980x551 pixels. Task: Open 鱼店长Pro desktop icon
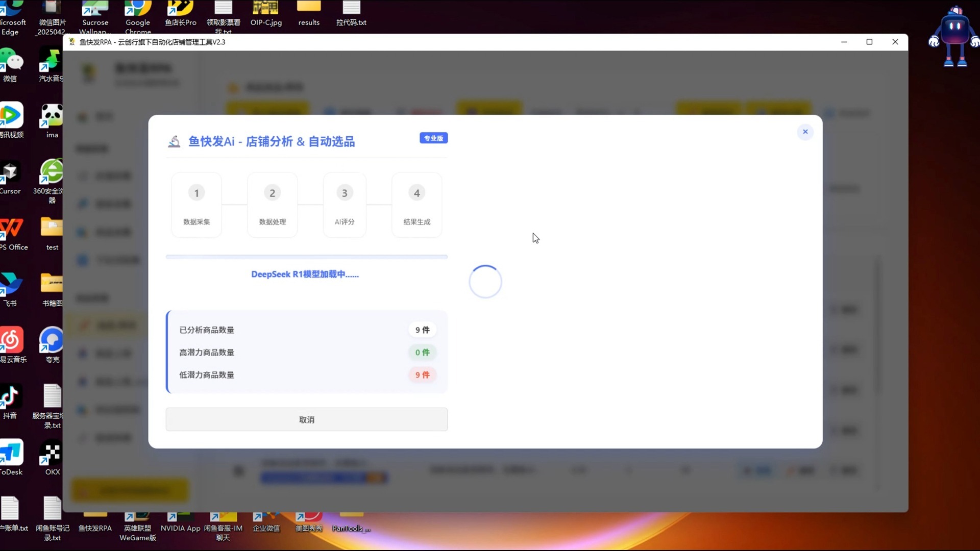181,14
